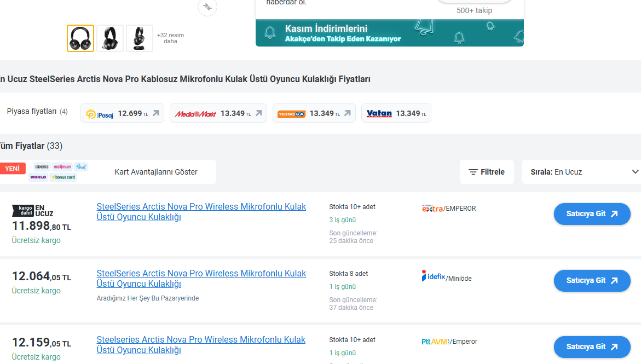Screen dimensions: 641x364
Task: Click the arrow icon next to Teknosa price
Action: [348, 113]
